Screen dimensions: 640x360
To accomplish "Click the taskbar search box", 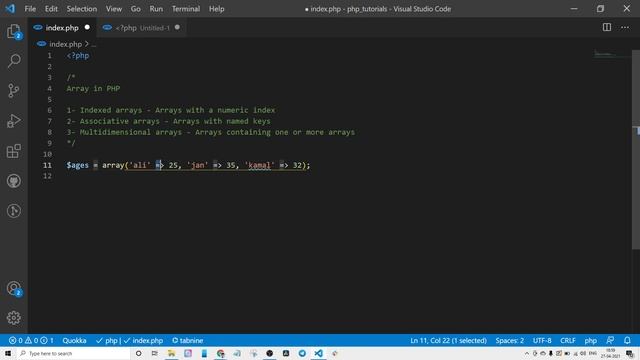I will pos(73,353).
